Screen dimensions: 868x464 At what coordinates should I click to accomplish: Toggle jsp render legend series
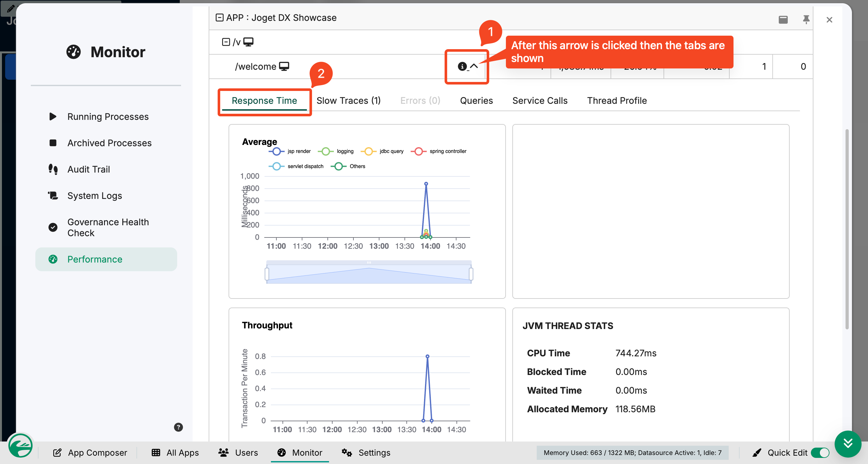pyautogui.click(x=290, y=151)
